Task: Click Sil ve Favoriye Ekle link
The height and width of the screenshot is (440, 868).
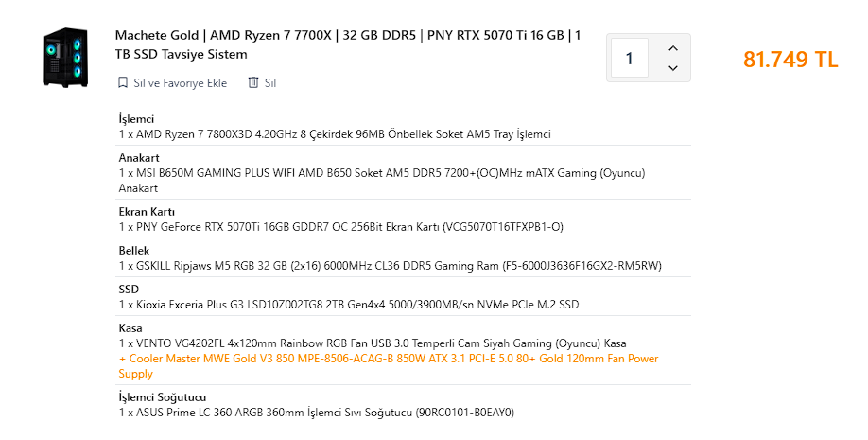Action: pos(180,83)
